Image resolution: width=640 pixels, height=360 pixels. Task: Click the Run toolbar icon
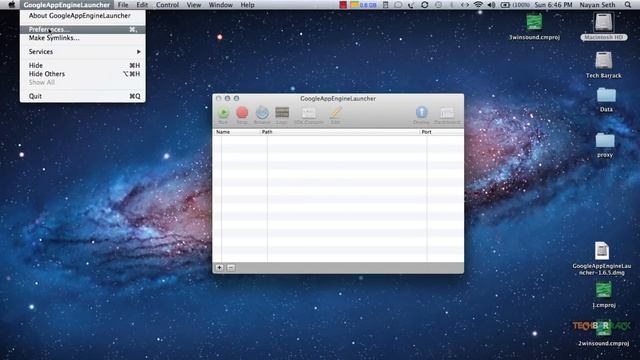coord(223,113)
